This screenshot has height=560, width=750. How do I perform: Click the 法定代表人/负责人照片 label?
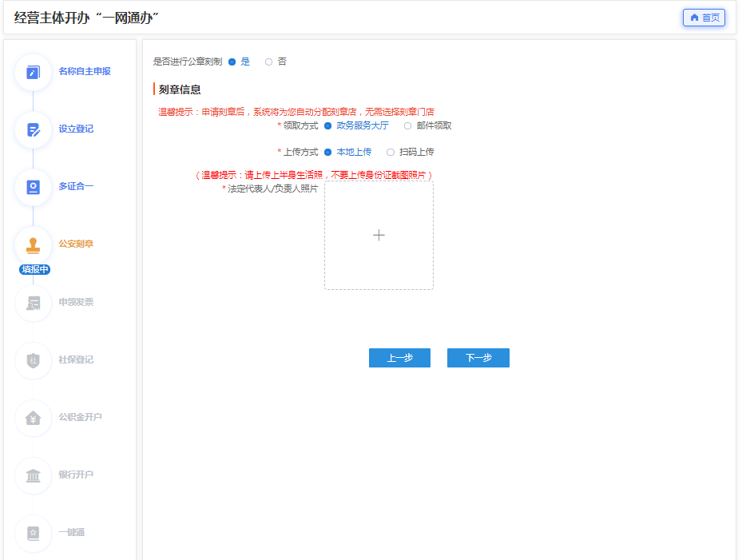click(272, 189)
